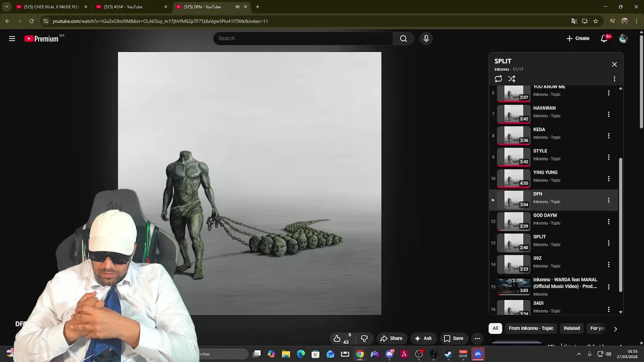The height and width of the screenshot is (362, 644).
Task: Click the YouTube search input field
Action: click(x=303, y=39)
